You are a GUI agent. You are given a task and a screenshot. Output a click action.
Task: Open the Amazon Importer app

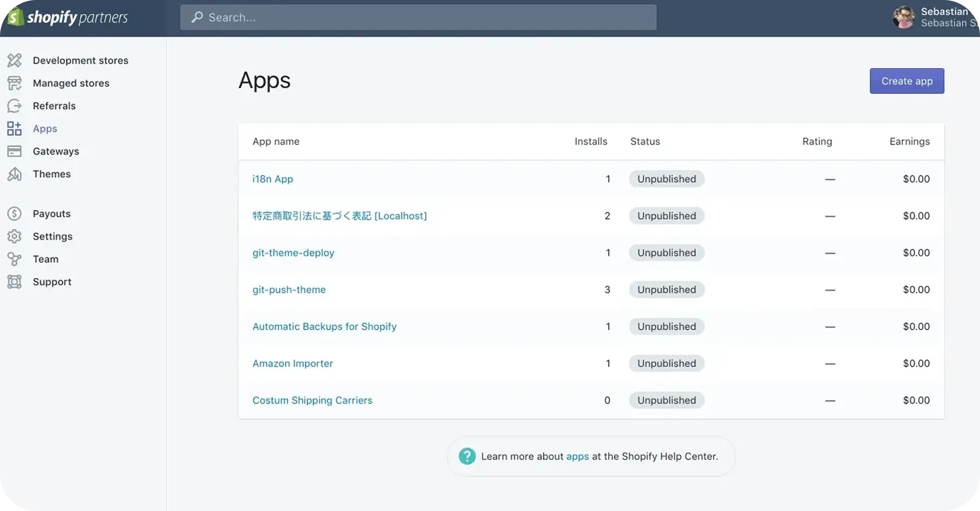point(292,364)
